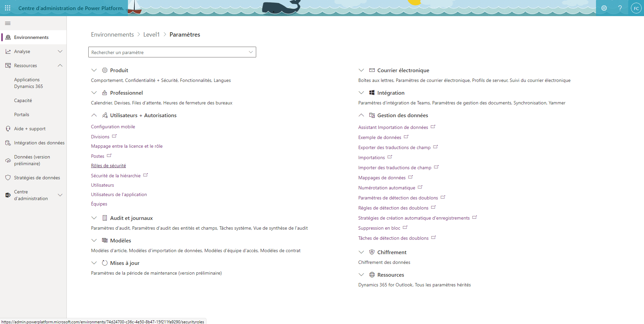Expand the Chiffrement section chevron

[361, 252]
